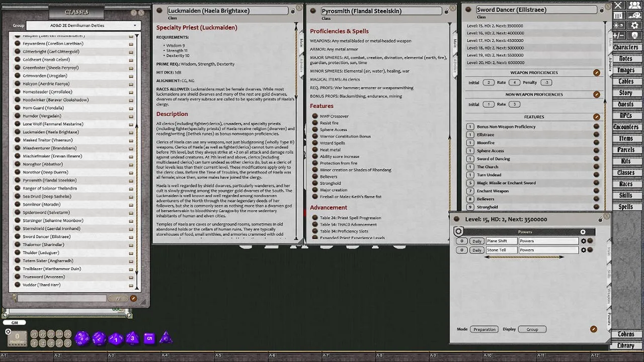
Task: Click the Weapon Proficiencies Penalty field -3
Action: tap(546, 82)
